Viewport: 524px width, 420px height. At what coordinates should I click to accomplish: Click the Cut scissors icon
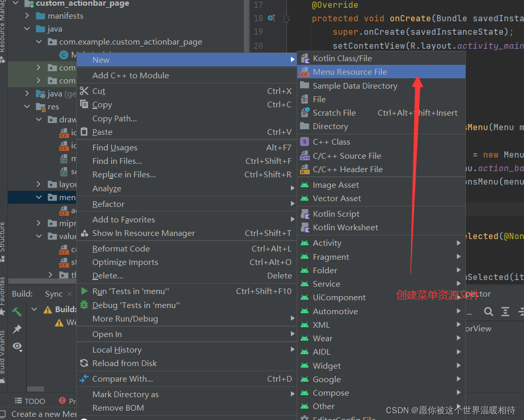[x=84, y=91]
